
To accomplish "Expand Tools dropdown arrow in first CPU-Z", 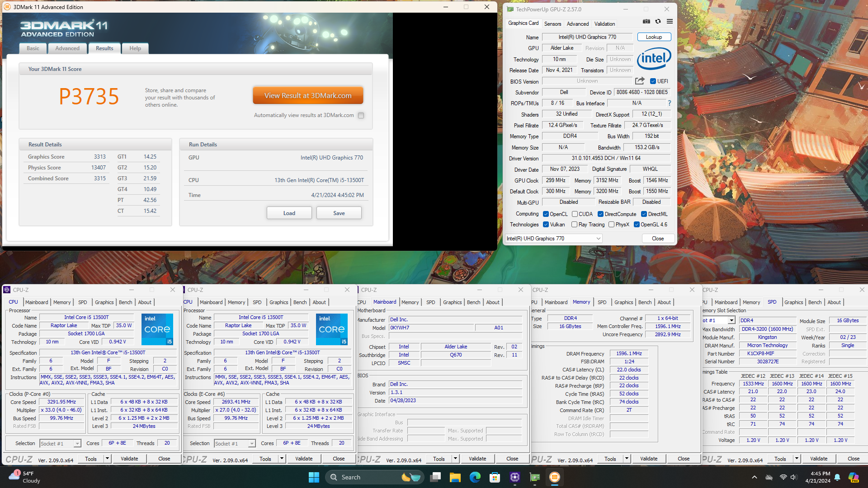I will pyautogui.click(x=107, y=459).
